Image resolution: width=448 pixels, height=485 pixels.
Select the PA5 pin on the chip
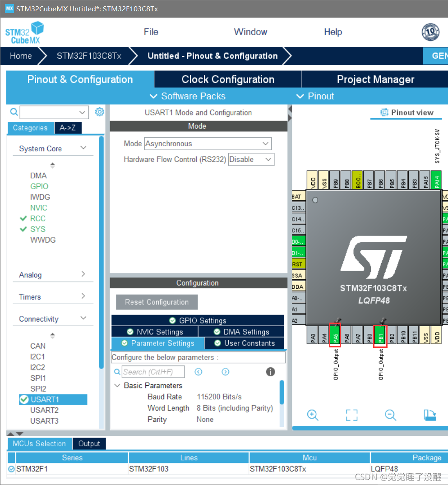point(335,336)
